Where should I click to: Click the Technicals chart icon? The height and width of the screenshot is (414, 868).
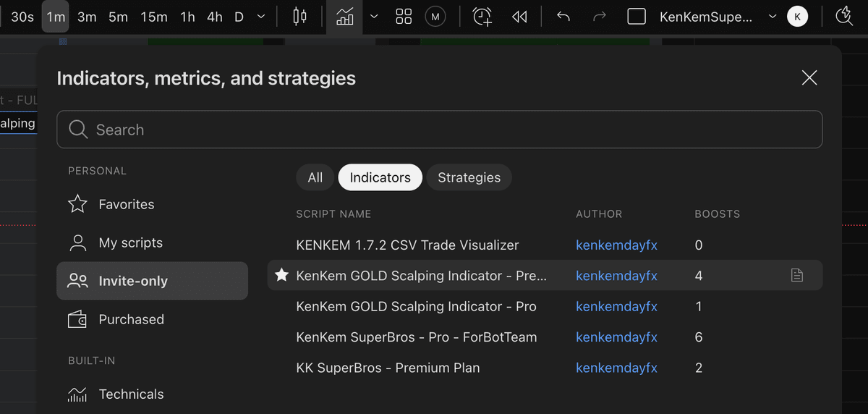77,394
